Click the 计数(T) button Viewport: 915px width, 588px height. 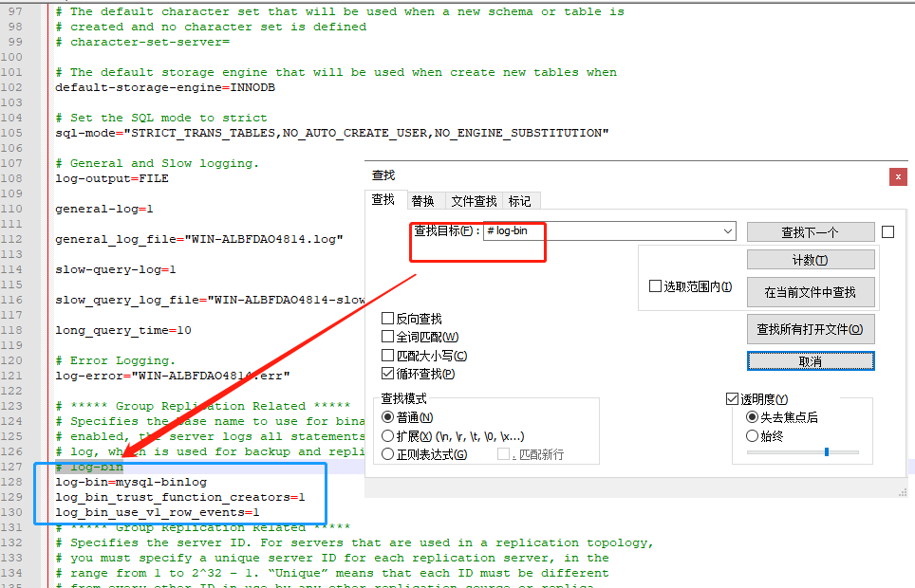810,258
